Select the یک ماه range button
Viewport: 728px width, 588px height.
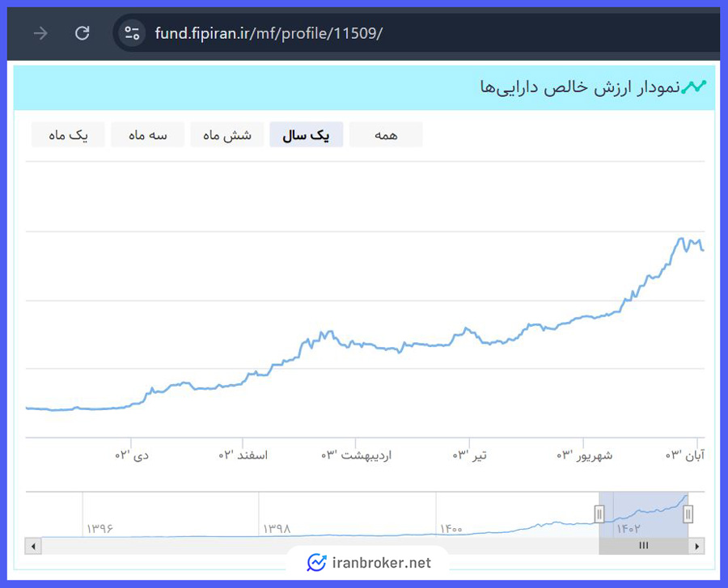click(68, 134)
